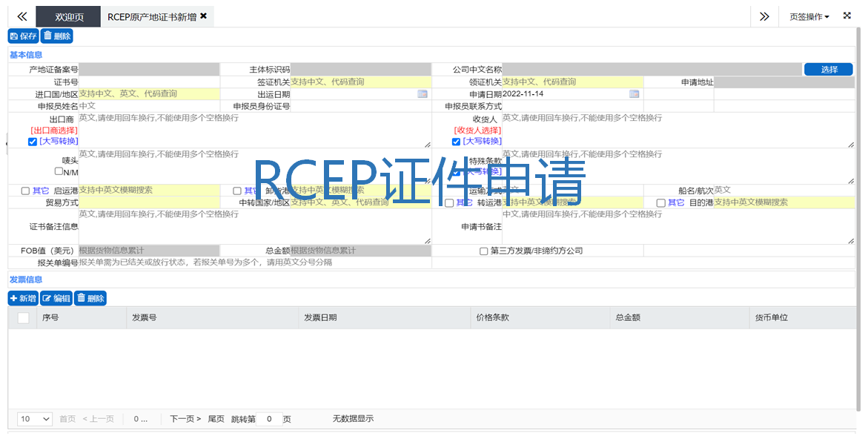Click the 跳转第 page number field
868x436 pixels.
point(270,419)
